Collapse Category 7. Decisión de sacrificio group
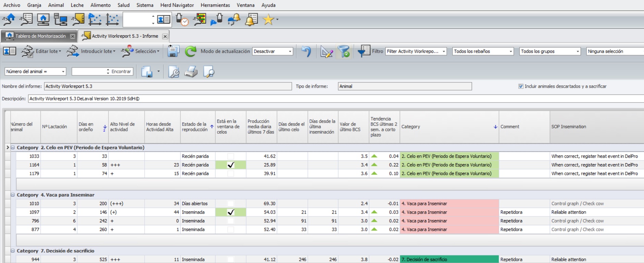644x263 pixels. [13, 251]
